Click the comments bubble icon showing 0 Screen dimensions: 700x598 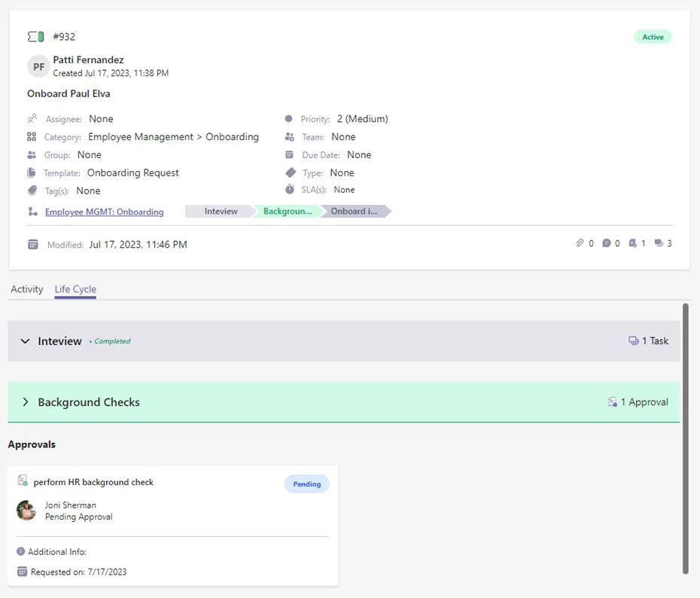606,243
